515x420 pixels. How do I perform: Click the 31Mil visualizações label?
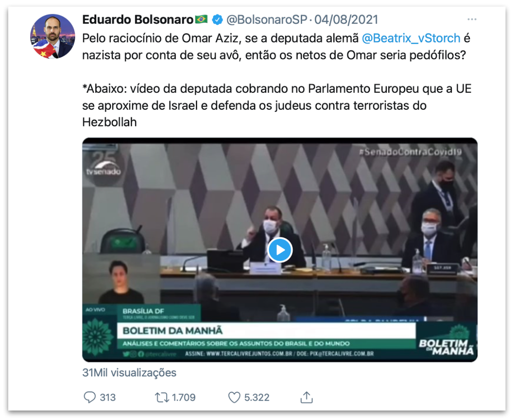[x=129, y=373]
